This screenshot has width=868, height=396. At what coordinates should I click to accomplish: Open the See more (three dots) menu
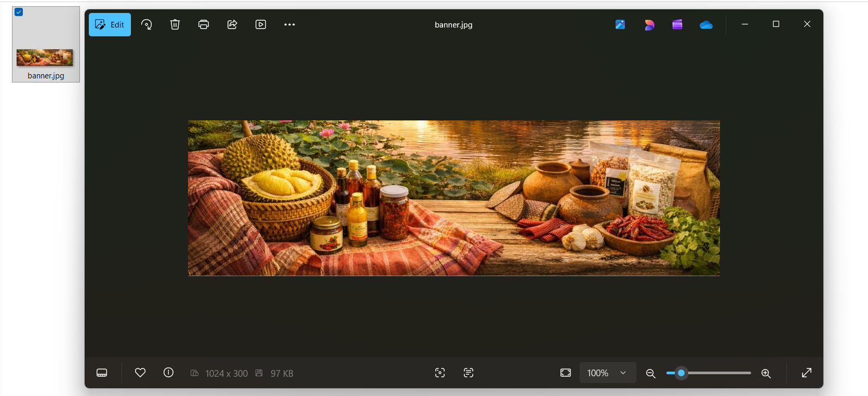coord(289,24)
